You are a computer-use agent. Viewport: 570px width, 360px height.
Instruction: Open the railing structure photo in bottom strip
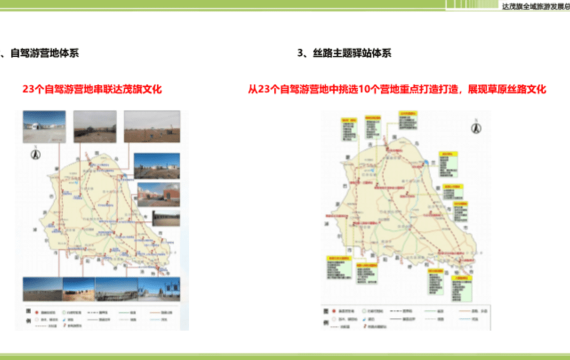[x=117, y=289]
